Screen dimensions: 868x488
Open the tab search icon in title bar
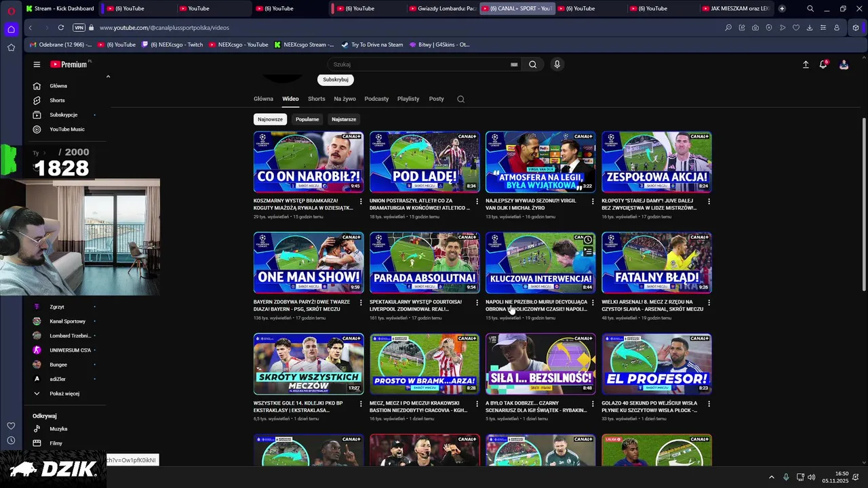pos(810,9)
